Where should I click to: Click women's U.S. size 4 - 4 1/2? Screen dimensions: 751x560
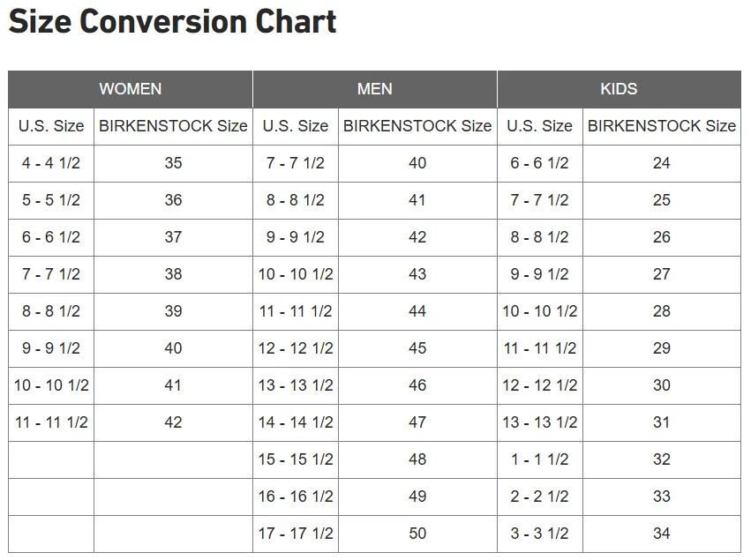(51, 163)
